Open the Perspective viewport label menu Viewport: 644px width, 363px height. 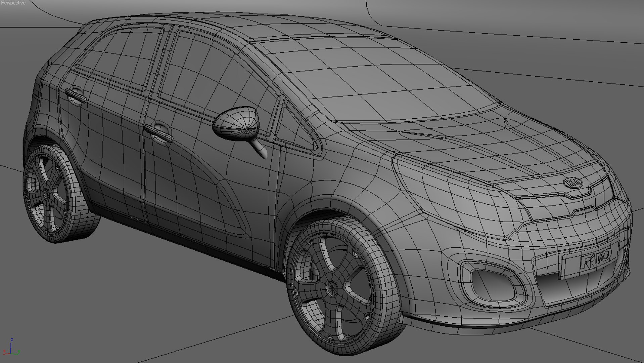(13, 3)
